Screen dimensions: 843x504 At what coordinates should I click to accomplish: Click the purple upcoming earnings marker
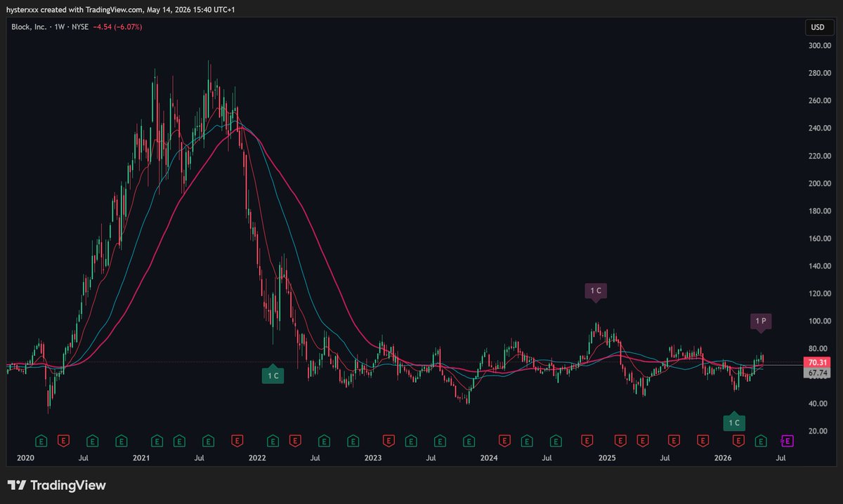click(788, 441)
